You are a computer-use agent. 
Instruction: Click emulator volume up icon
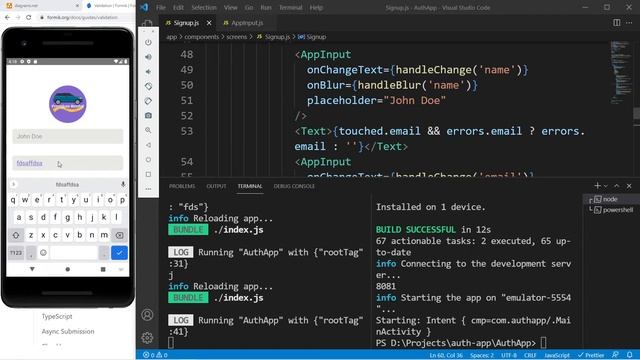148,57
